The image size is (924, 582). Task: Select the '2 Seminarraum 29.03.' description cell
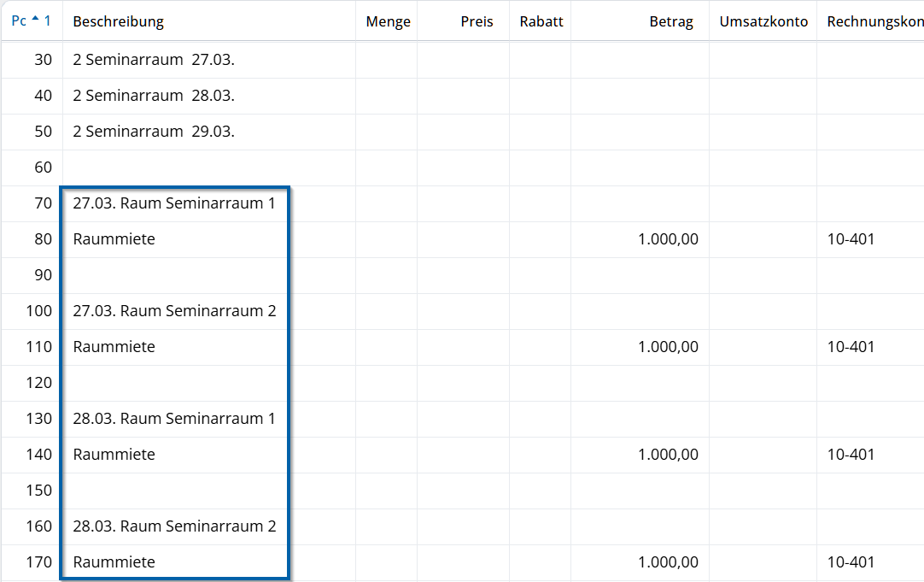click(x=154, y=132)
